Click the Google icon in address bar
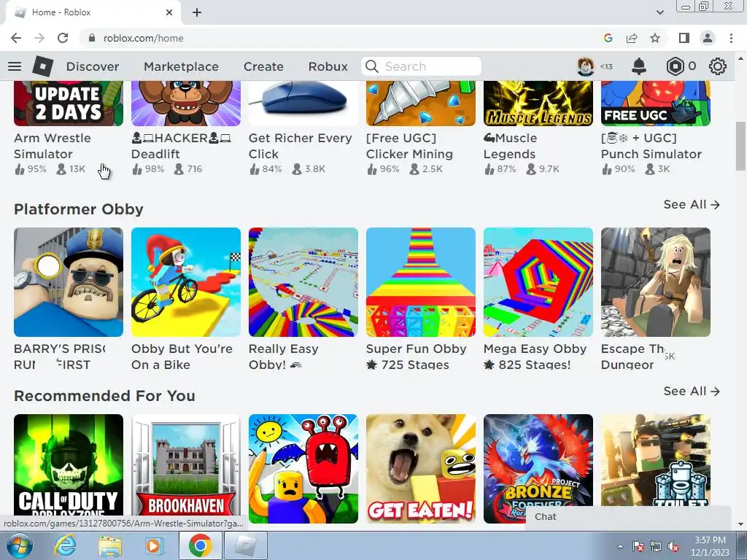747x560 pixels. click(x=608, y=38)
